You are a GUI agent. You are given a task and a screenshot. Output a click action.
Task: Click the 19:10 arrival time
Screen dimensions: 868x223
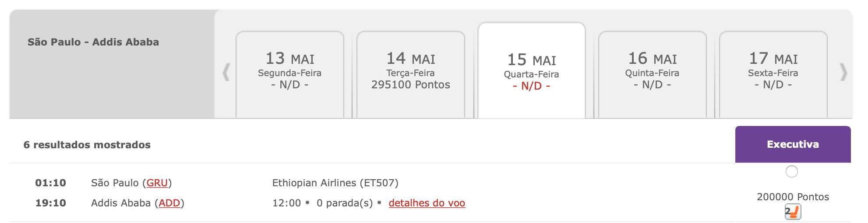click(x=51, y=203)
